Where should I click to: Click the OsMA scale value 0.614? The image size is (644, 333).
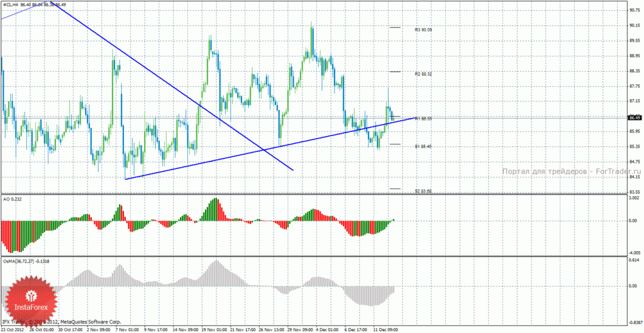[x=634, y=260]
